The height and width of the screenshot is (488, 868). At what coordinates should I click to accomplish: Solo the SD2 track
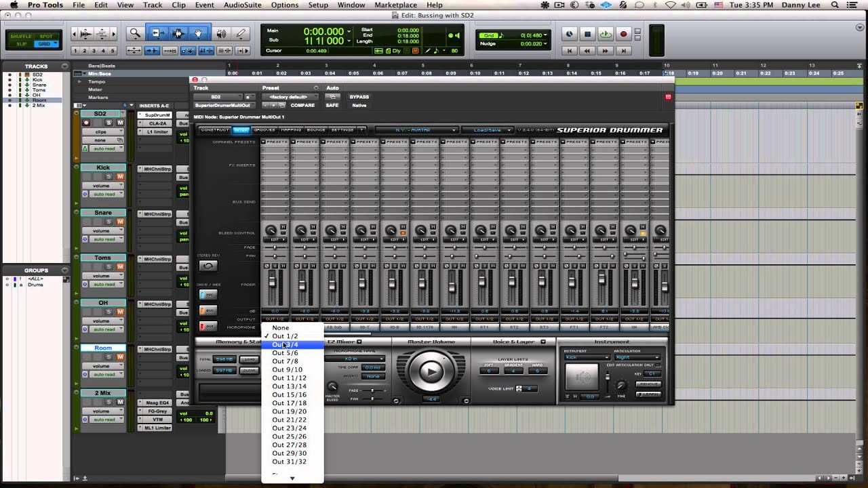[x=108, y=123]
